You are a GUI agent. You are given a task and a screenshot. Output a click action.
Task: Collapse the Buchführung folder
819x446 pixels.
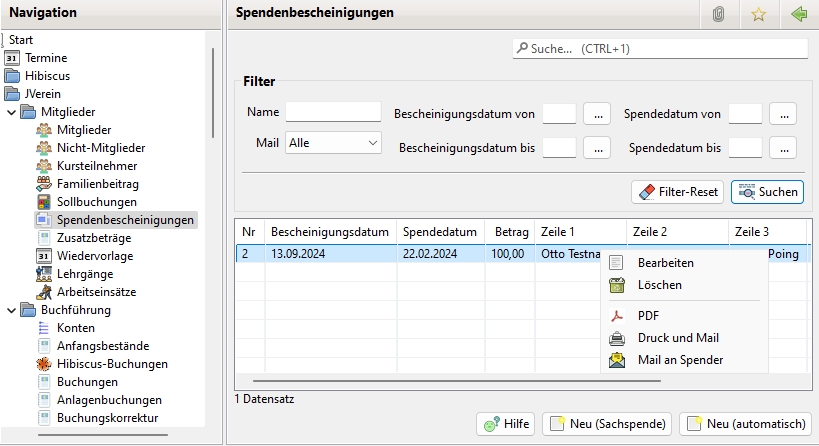(x=12, y=309)
